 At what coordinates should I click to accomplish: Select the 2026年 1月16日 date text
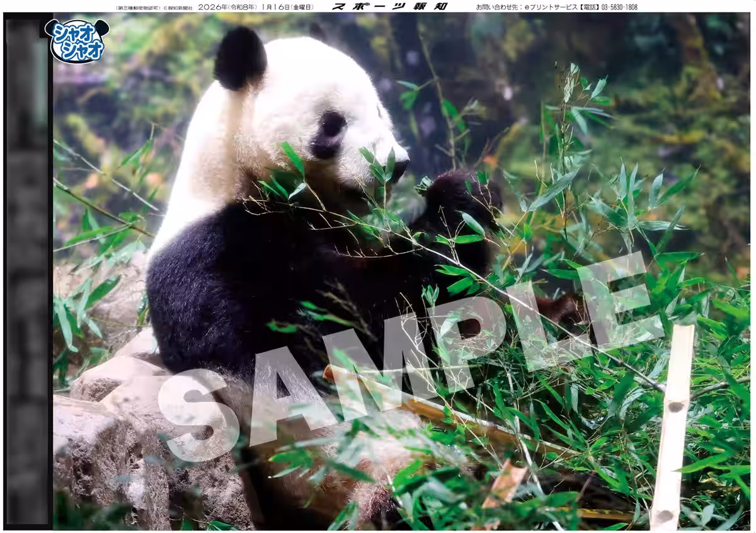click(239, 7)
